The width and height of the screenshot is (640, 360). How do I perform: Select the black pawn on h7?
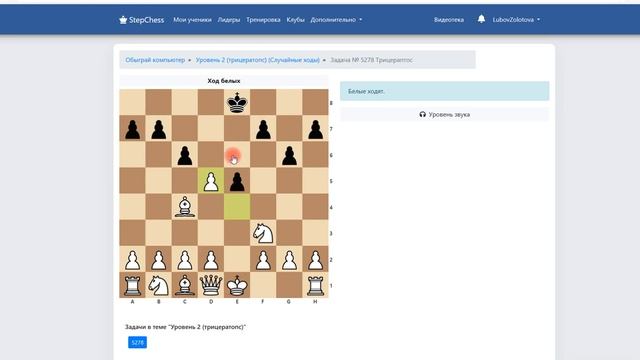pyautogui.click(x=316, y=129)
